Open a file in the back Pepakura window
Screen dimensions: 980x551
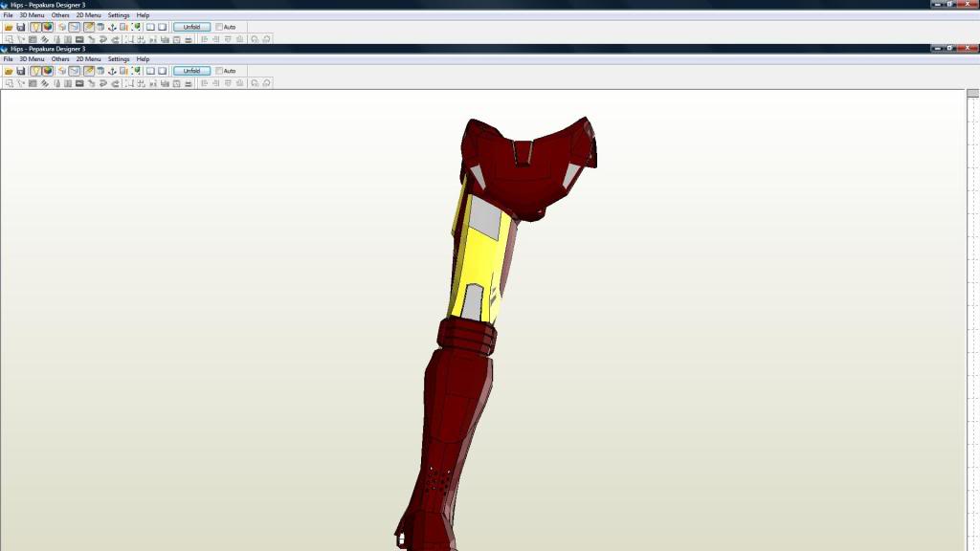tap(9, 27)
